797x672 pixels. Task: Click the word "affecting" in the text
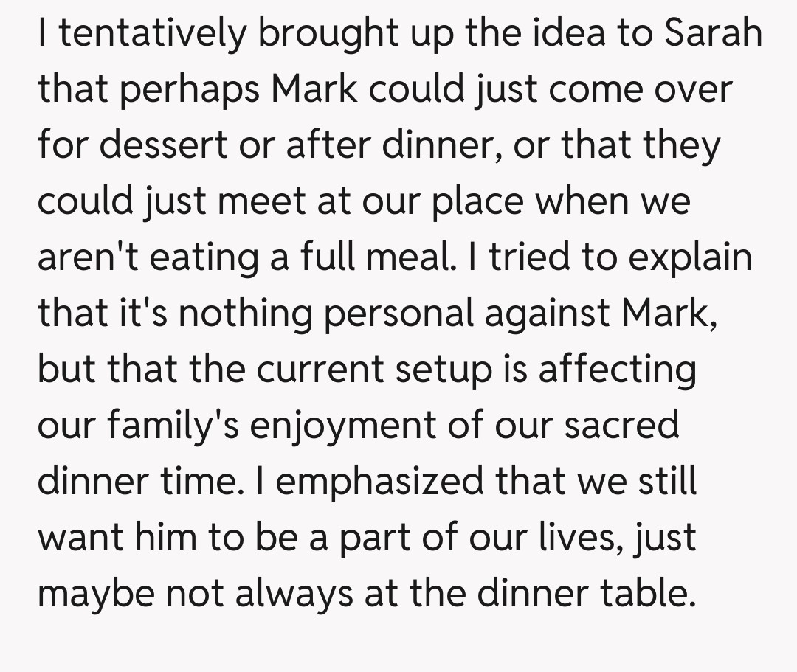[617, 370]
